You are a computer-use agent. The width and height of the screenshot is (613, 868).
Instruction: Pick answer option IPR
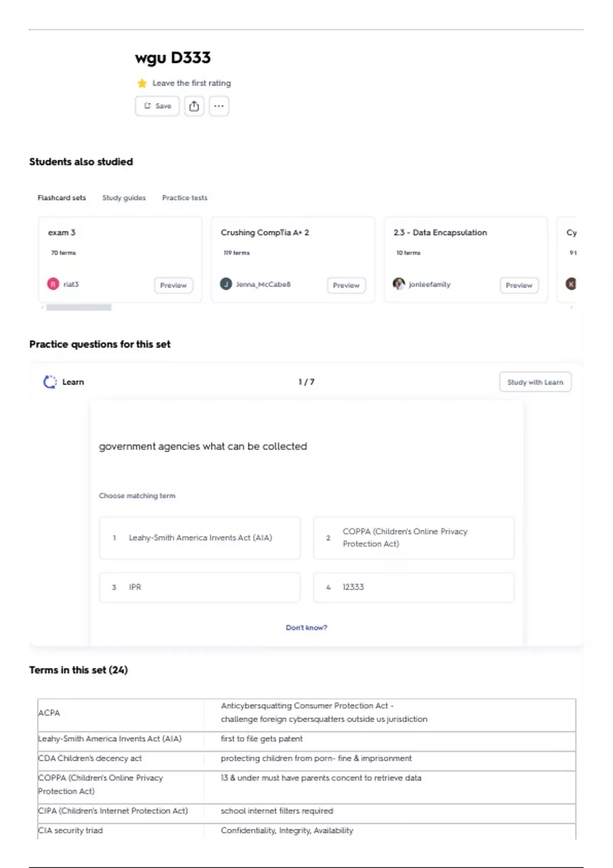coord(200,587)
